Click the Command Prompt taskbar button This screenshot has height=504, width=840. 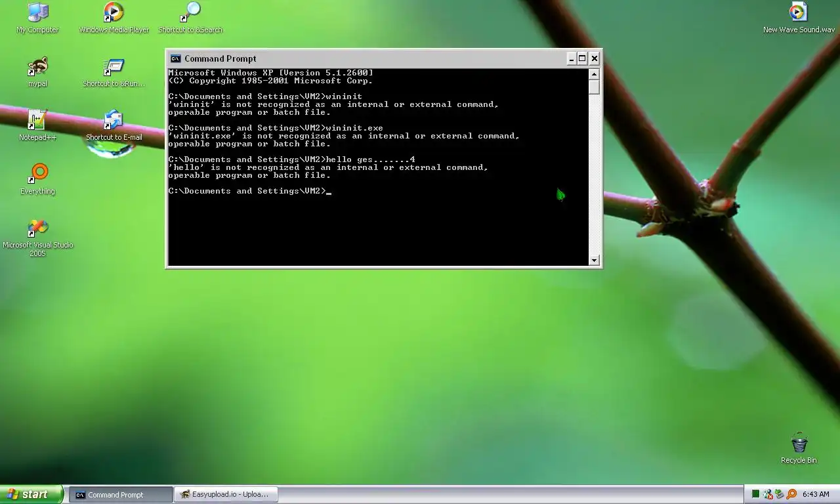pos(121,495)
